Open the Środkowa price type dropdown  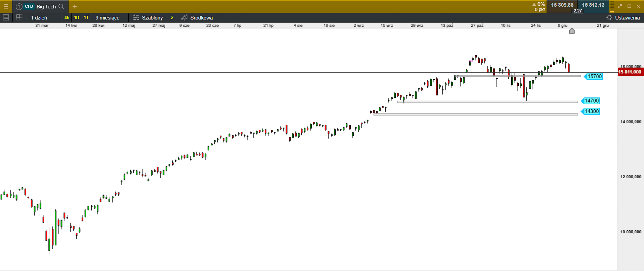pos(197,17)
